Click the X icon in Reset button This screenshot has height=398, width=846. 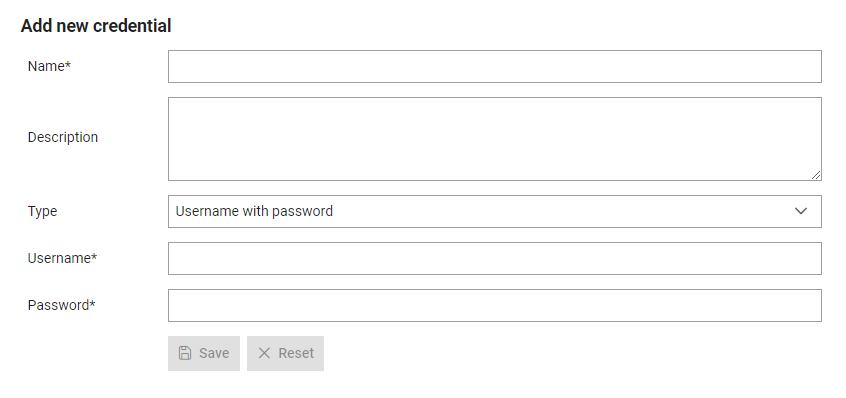[264, 353]
